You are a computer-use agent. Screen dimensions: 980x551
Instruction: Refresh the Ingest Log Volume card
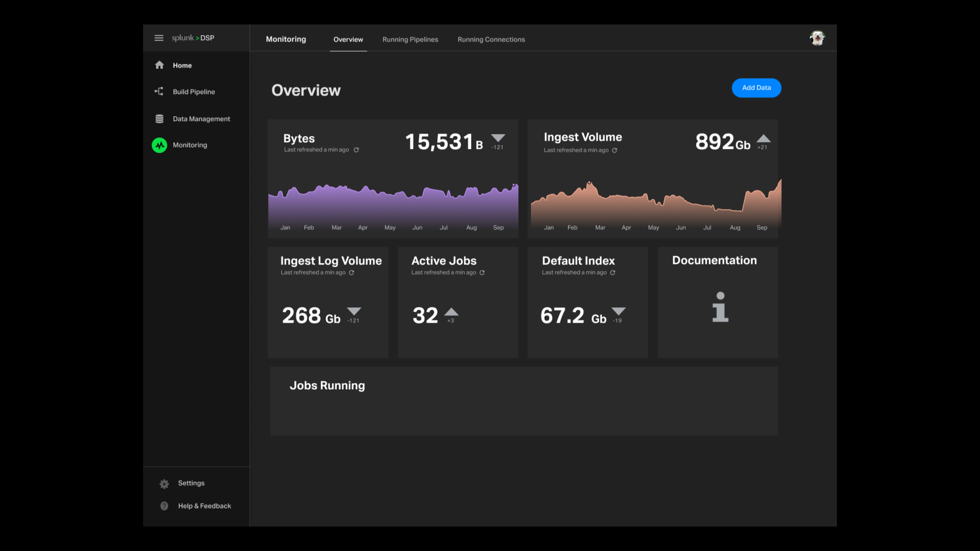[352, 273]
